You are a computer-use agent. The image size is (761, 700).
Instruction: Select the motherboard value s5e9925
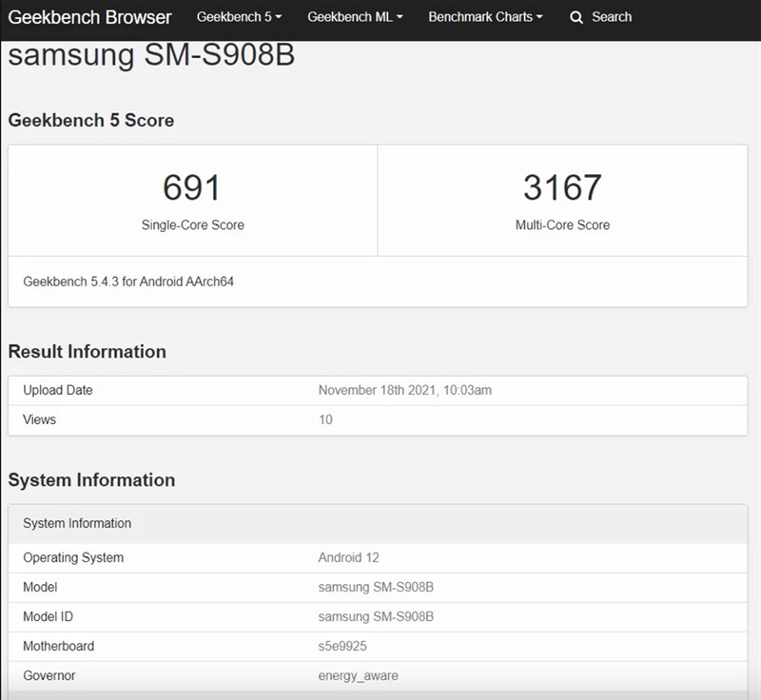pos(342,646)
